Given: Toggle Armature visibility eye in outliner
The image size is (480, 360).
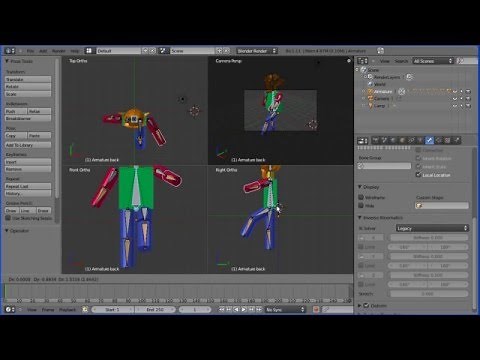Looking at the screenshot, I should point(455,91).
